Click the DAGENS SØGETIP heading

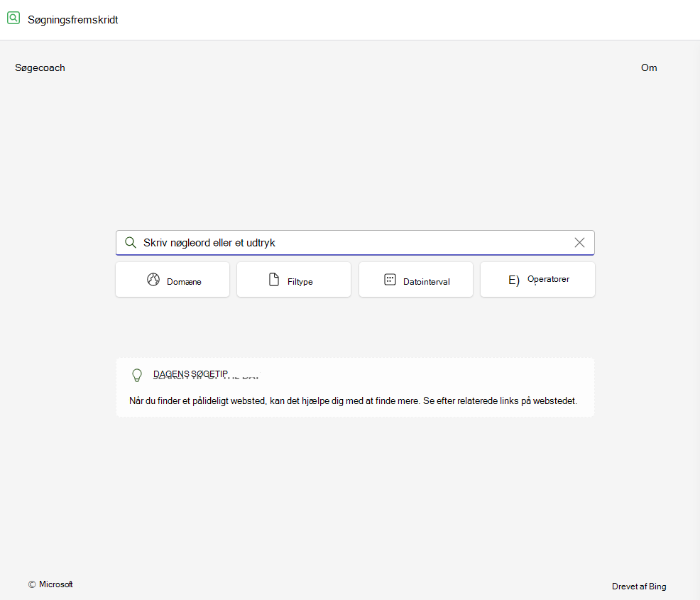click(x=191, y=373)
